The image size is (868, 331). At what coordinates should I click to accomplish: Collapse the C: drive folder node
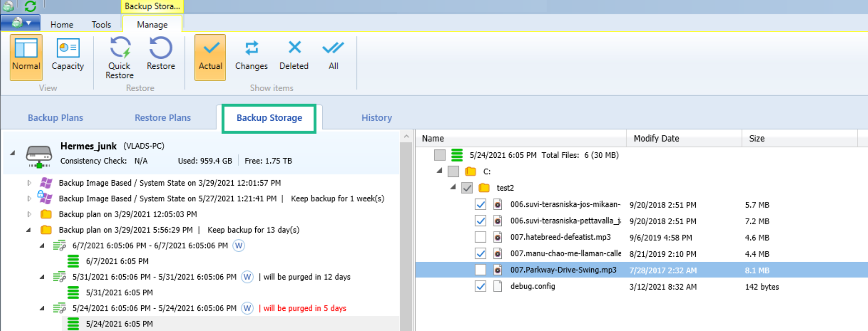(x=439, y=171)
